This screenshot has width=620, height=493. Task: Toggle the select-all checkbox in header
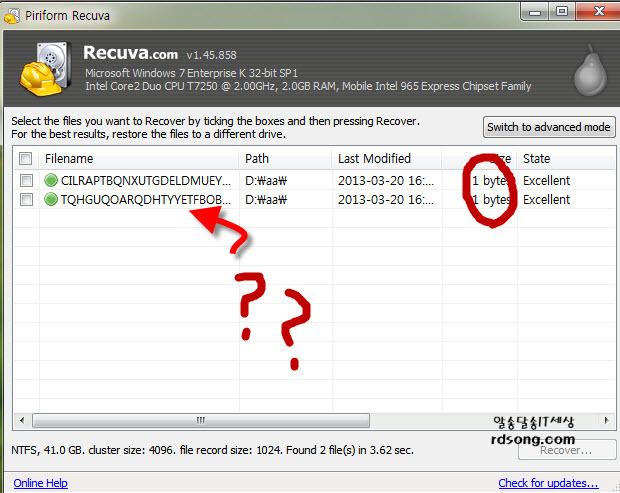coord(26,159)
